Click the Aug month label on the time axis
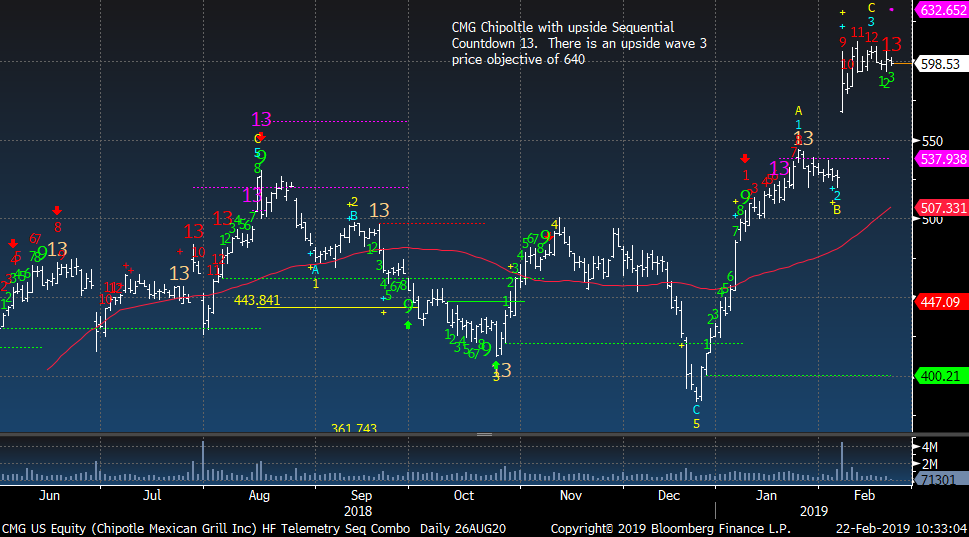The image size is (969, 537). point(259,496)
